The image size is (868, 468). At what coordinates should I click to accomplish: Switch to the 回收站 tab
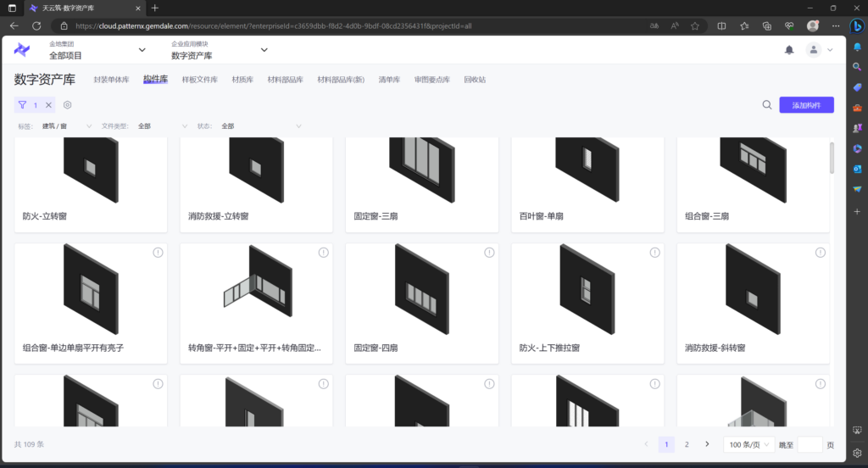475,80
